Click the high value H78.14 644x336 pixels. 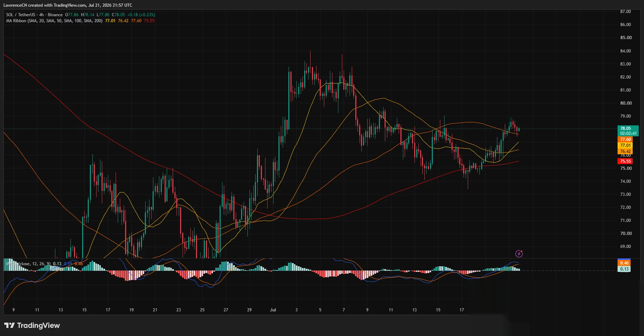87,15
